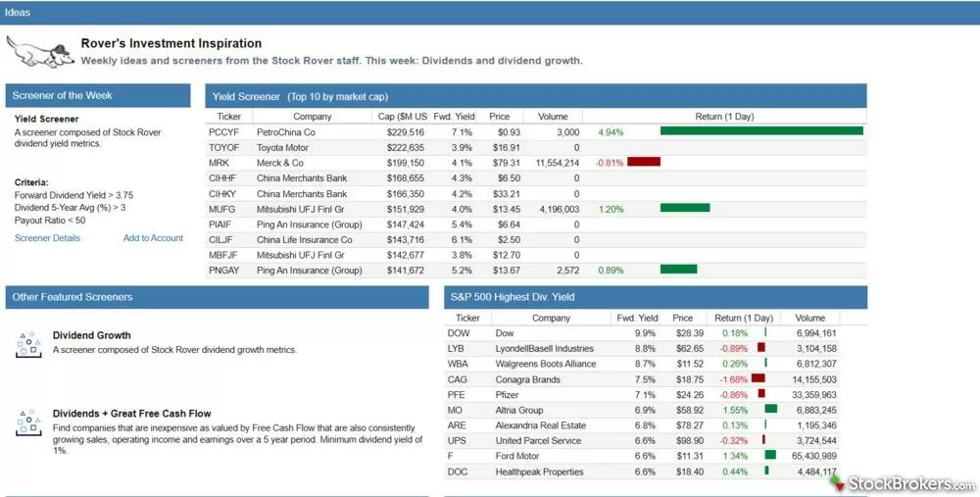This screenshot has height=497, width=980.
Task: Click the Rover dog mascot icon
Action: [x=40, y=51]
